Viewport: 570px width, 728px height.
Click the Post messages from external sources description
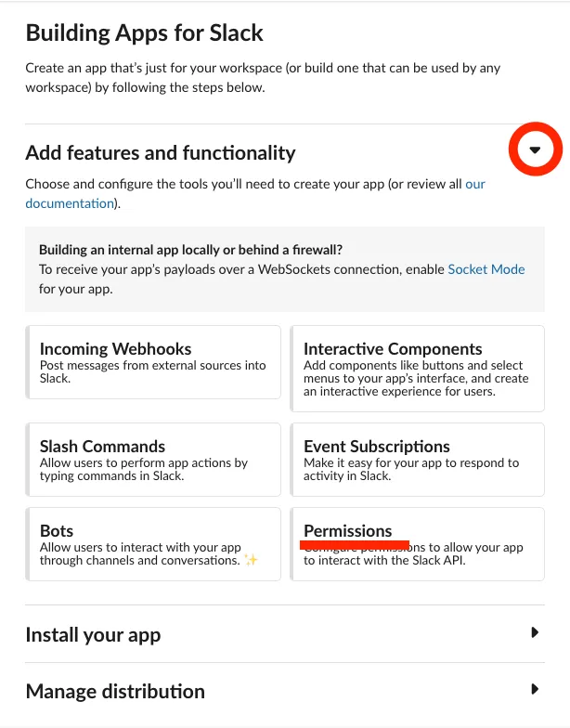(152, 371)
